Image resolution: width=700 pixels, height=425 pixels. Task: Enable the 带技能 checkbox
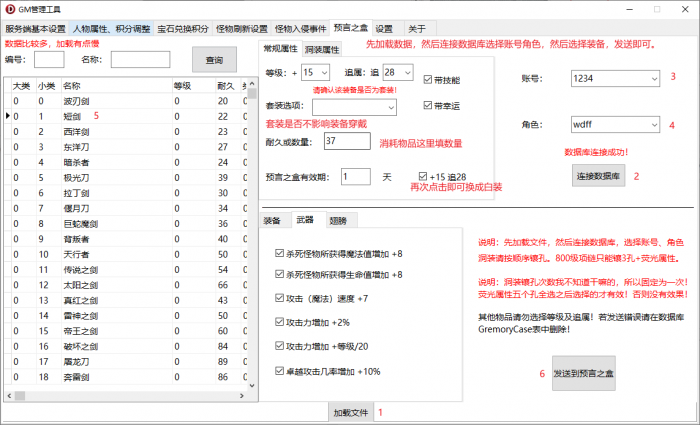[x=429, y=79]
